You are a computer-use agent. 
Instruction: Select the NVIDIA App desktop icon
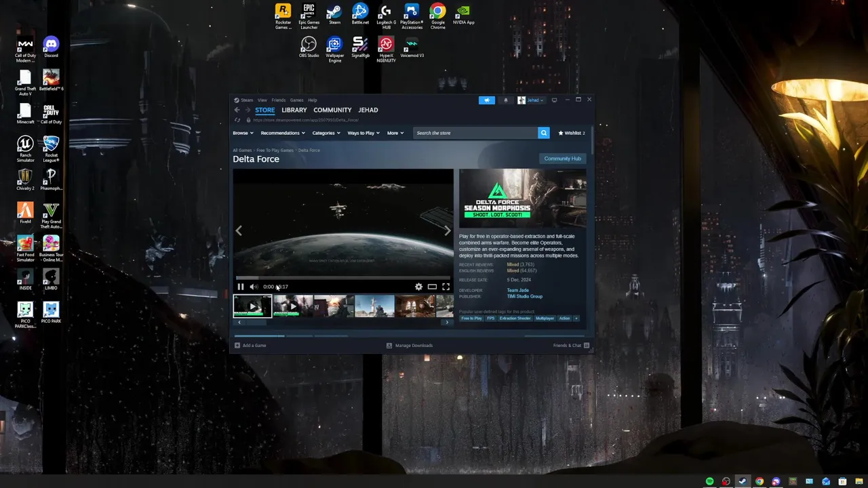(x=464, y=14)
